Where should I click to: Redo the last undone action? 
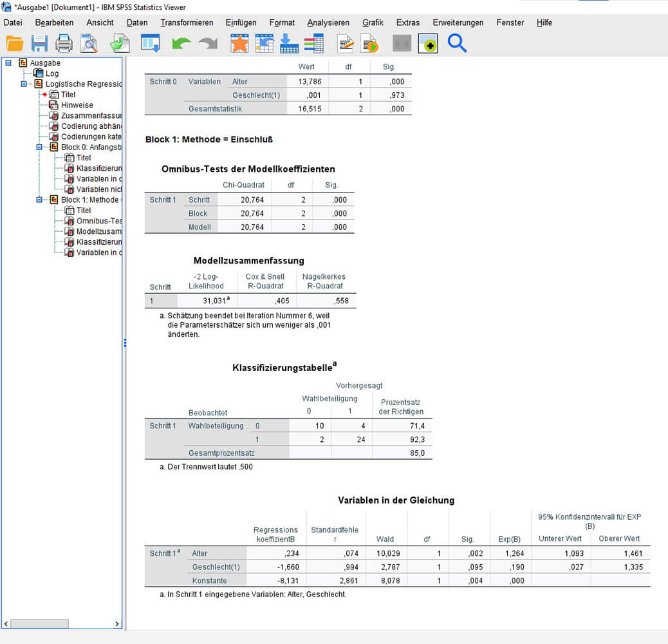point(206,43)
